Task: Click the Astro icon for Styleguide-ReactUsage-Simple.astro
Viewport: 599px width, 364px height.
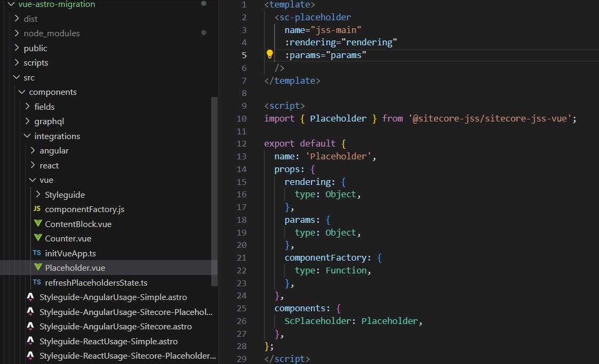Action: pyautogui.click(x=31, y=341)
